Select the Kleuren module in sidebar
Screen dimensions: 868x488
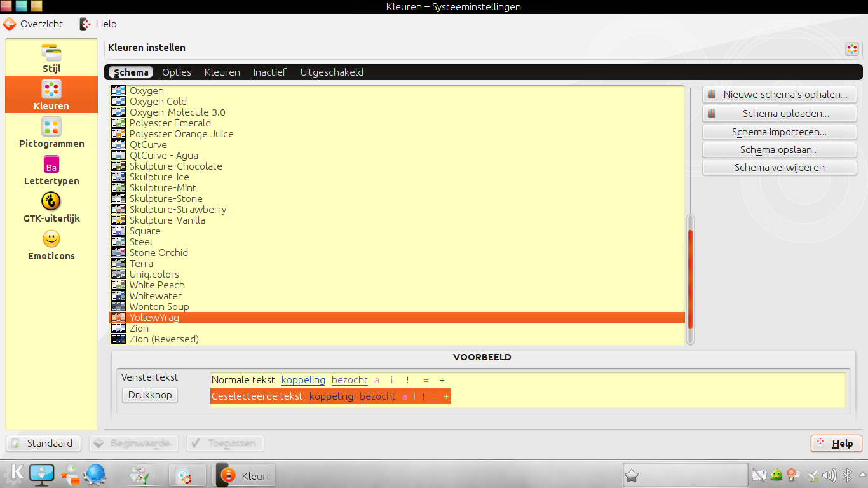click(x=51, y=95)
